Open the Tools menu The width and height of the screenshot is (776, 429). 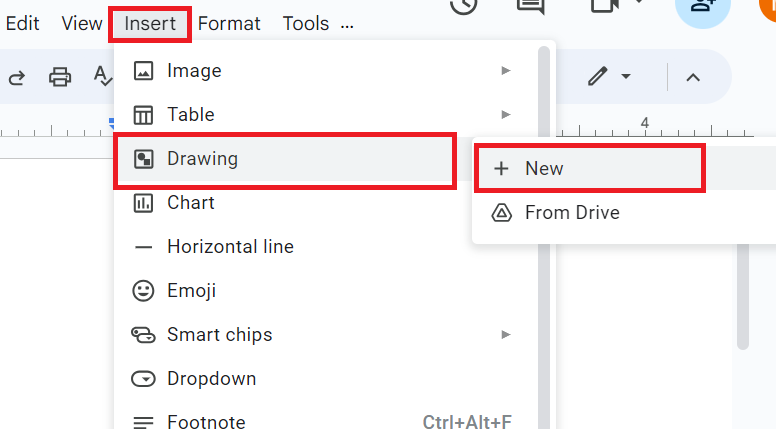305,23
